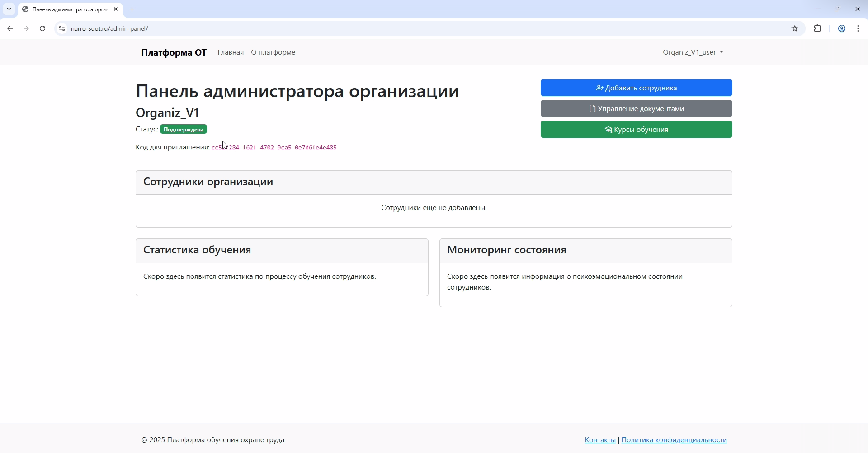The height and width of the screenshot is (453, 868).
Task: Switch to the Главная menu item
Action: tap(231, 52)
